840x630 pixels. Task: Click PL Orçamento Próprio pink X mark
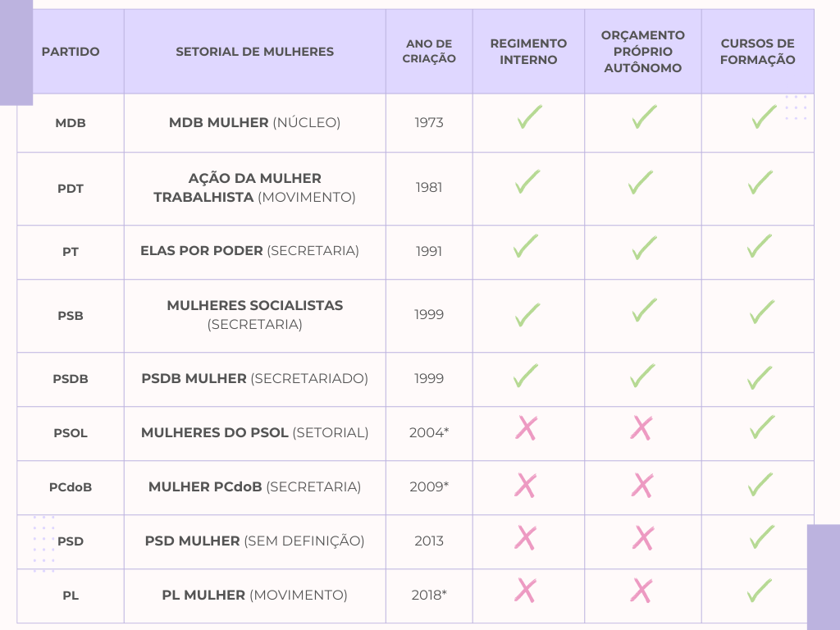641,590
